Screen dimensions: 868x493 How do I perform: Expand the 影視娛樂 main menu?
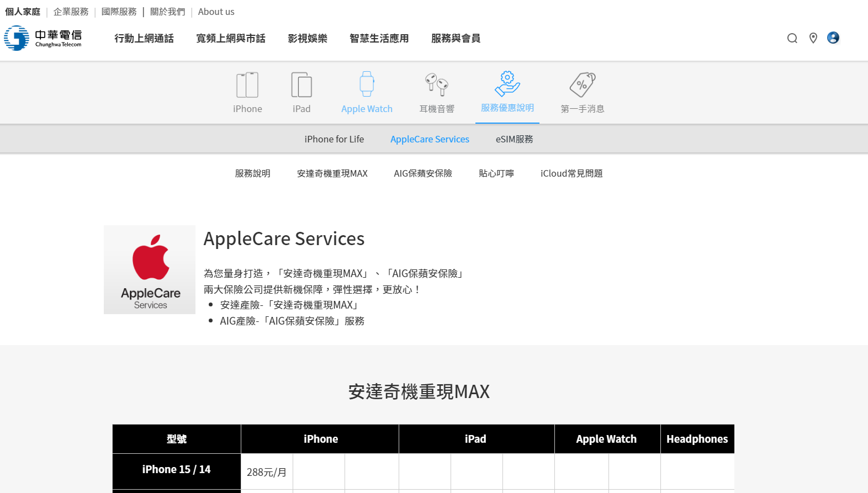click(x=308, y=38)
